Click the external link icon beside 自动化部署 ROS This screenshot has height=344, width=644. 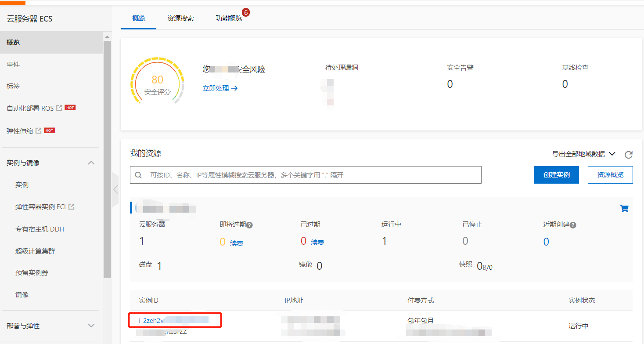59,108
